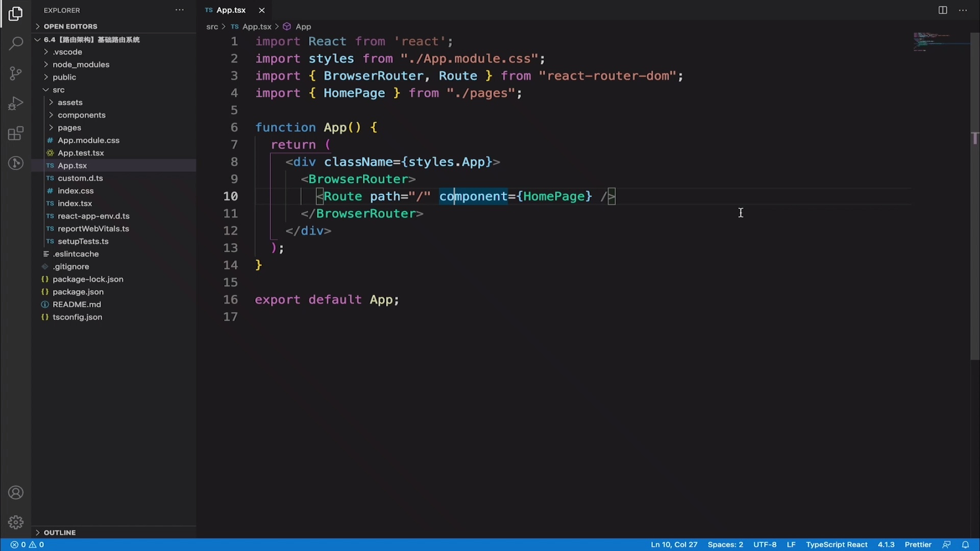The height and width of the screenshot is (551, 980).
Task: Open editor More Actions menu (ellipsis)
Action: 964,10
